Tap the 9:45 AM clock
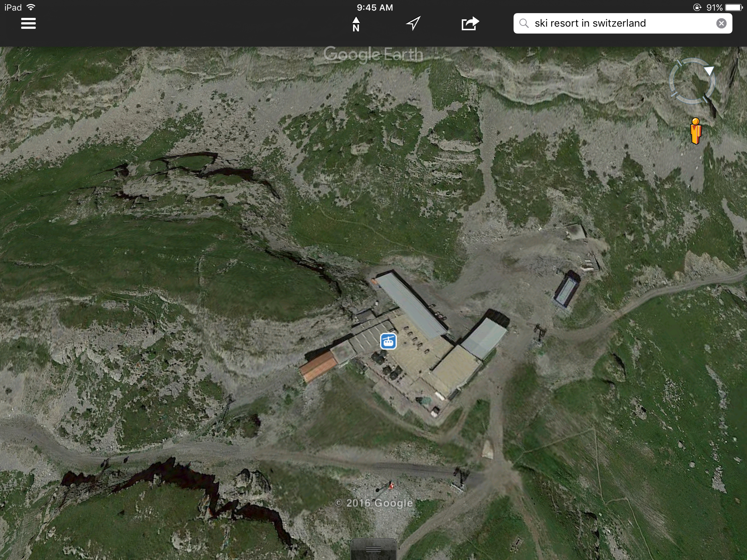747x560 pixels. [x=375, y=7]
